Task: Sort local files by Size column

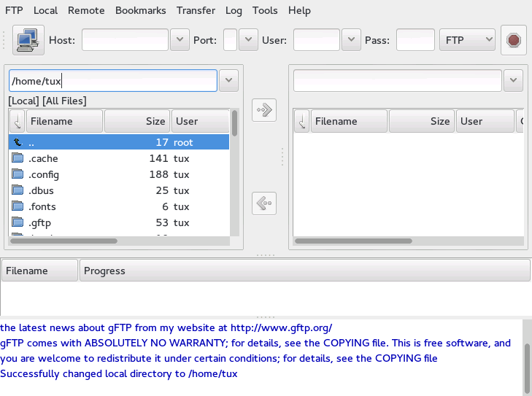Action: point(137,121)
